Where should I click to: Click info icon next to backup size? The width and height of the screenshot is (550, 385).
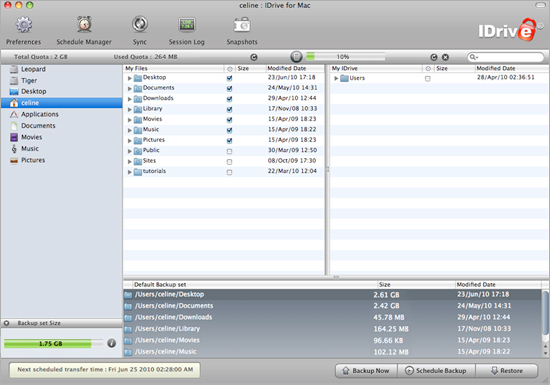pos(112,343)
